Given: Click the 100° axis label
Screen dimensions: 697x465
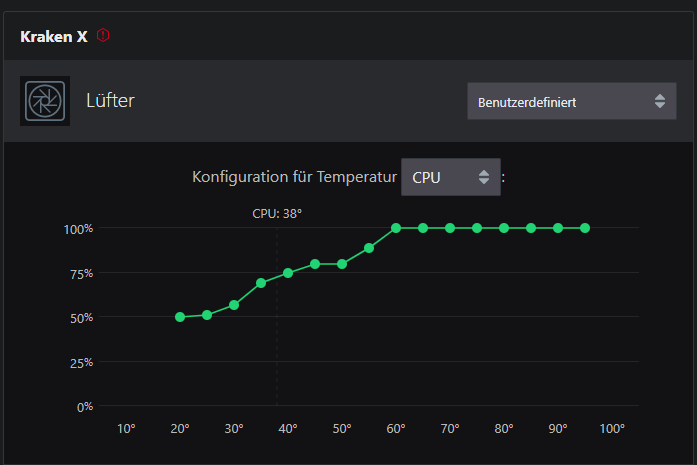Looking at the screenshot, I should click(612, 429).
